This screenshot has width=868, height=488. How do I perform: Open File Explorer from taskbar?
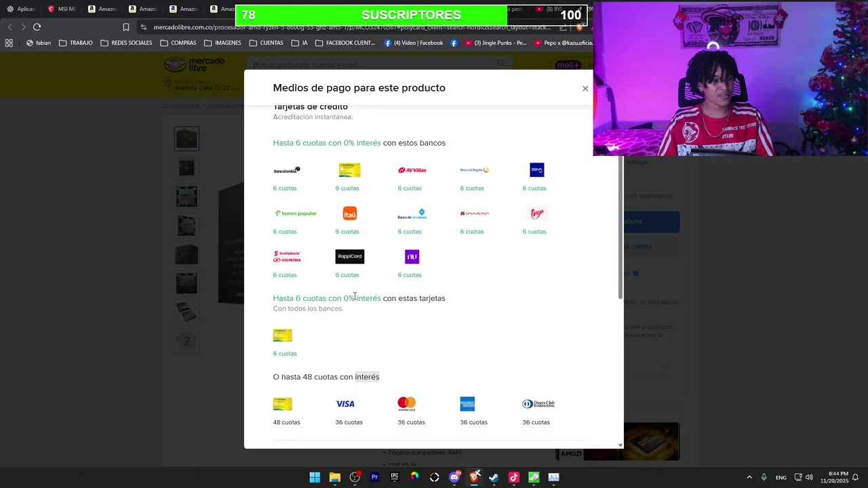coord(335,477)
